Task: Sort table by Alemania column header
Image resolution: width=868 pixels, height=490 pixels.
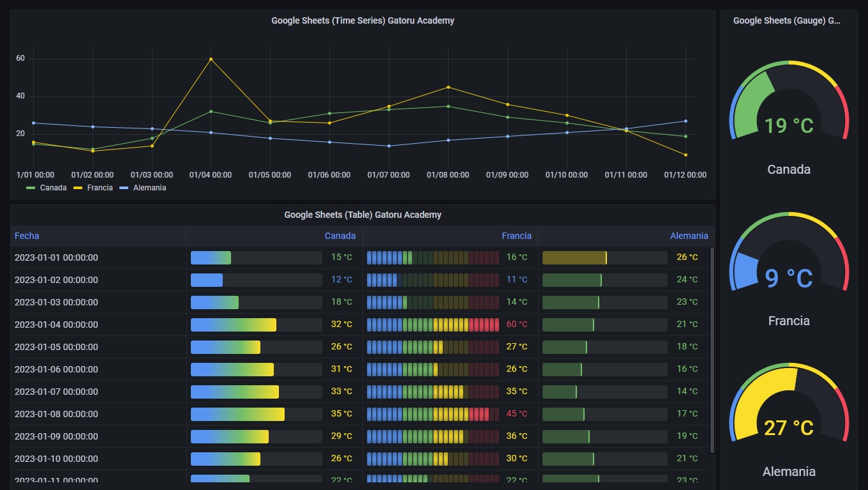Action: tap(689, 236)
